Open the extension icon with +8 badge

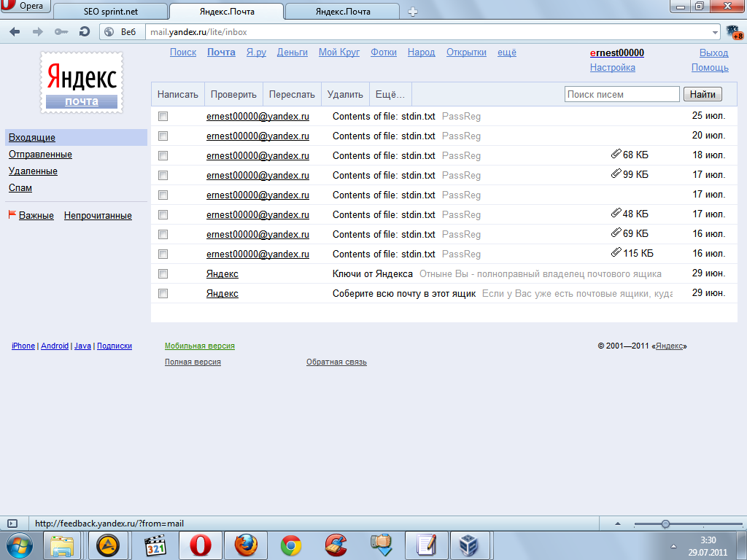coord(734,32)
